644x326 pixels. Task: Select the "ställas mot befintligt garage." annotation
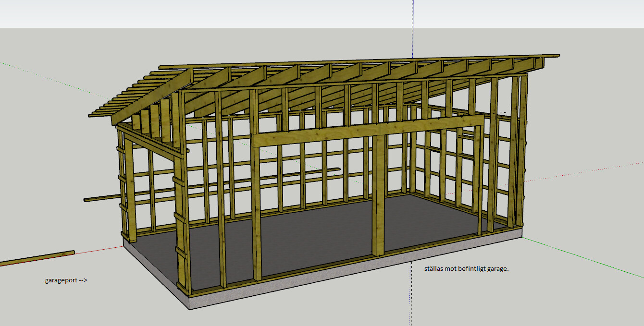pyautogui.click(x=466, y=269)
